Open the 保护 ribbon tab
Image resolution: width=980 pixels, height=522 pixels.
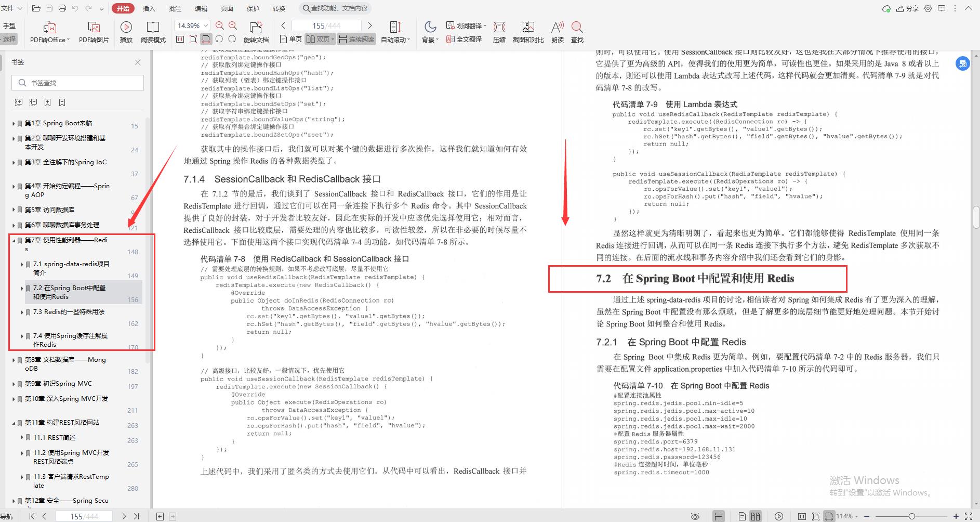(x=253, y=8)
